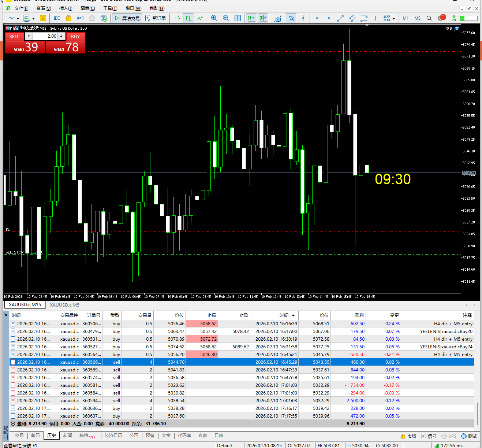Click the tile windows grid icon
This screenshot has height=448, width=482.
click(x=238, y=18)
